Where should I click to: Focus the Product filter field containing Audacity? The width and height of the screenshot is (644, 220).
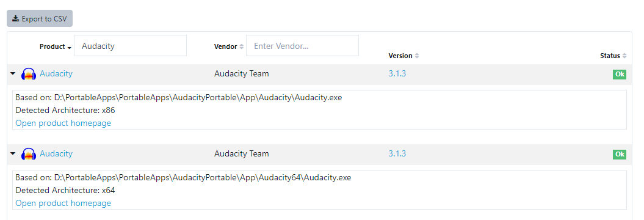coord(130,46)
